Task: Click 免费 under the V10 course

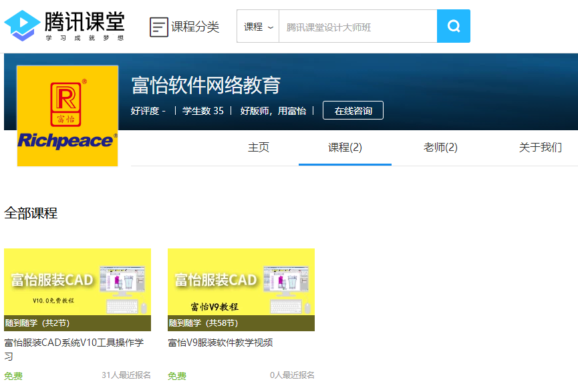Action: coord(12,375)
